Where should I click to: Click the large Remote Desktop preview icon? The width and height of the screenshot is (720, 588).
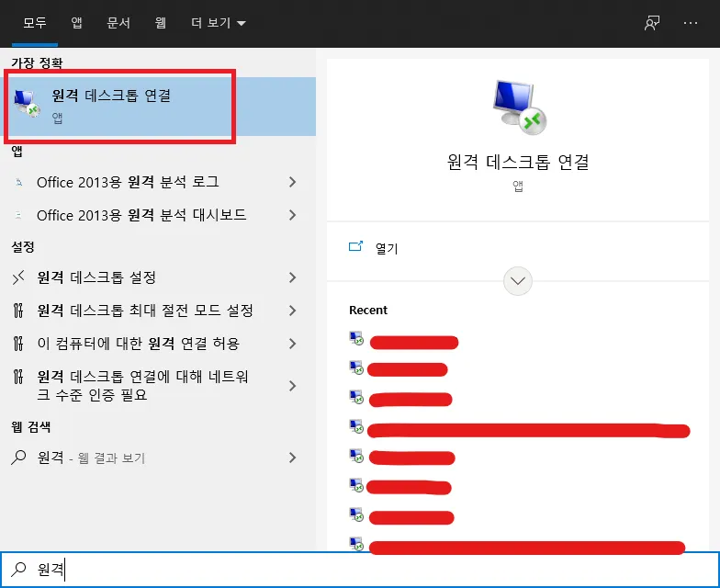click(520, 108)
